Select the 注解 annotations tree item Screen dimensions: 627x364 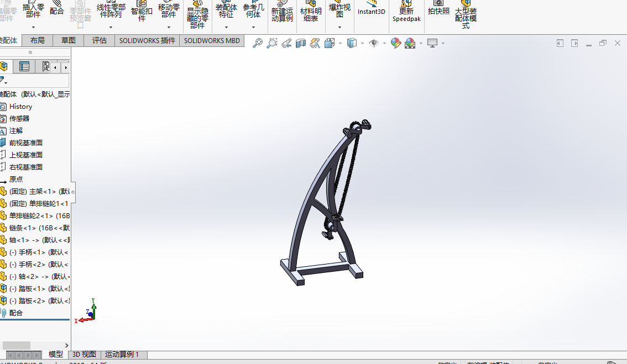pyautogui.click(x=16, y=131)
